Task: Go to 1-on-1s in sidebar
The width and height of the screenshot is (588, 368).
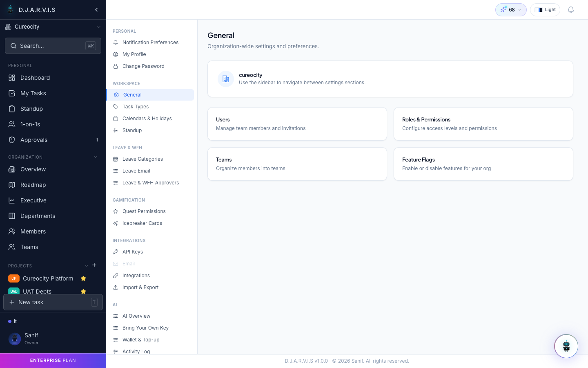Action: pos(53,124)
